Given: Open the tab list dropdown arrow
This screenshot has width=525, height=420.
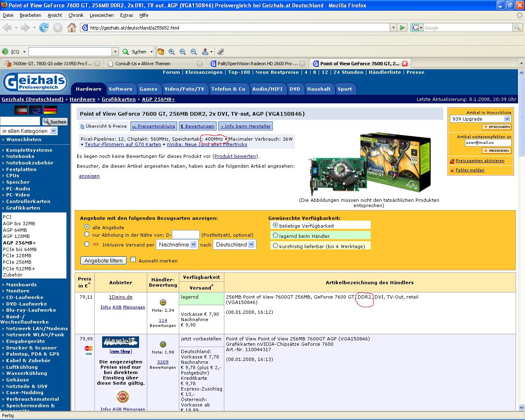Looking at the screenshot, I should coord(521,64).
